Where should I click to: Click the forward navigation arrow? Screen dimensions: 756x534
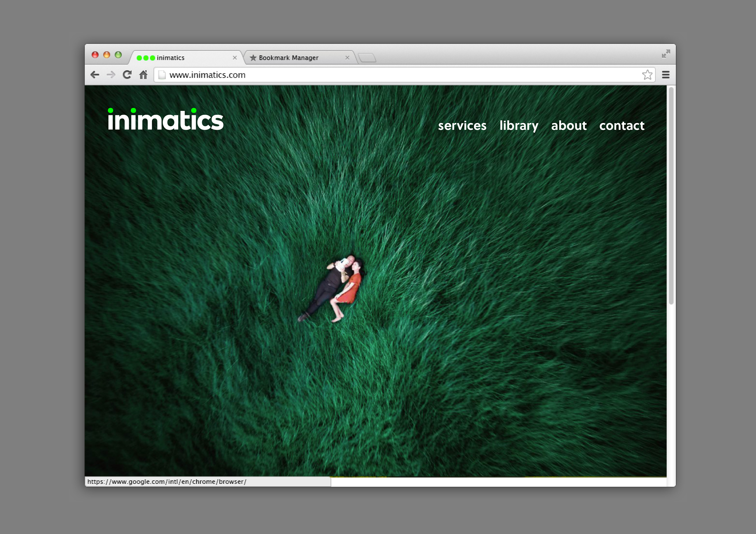click(x=111, y=75)
